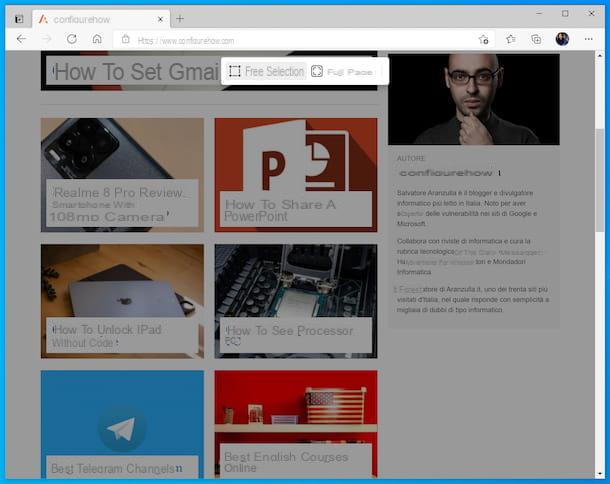
Task: Close the configurehow tab
Action: click(x=160, y=19)
